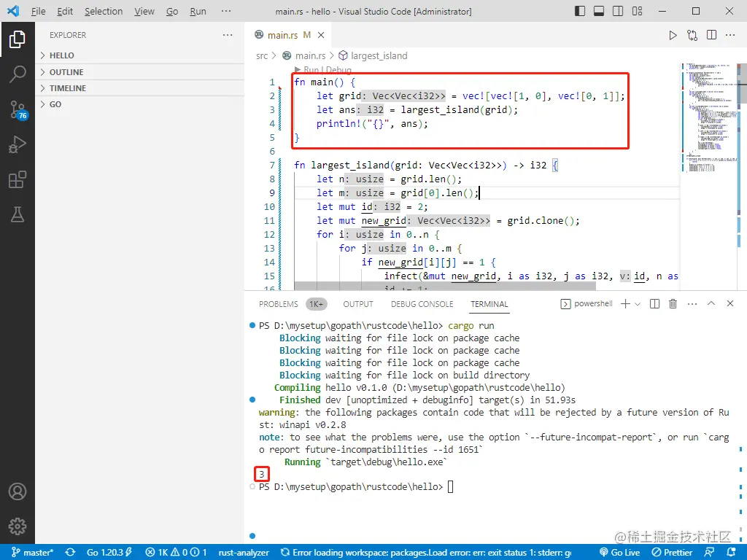Open Explorer Views and More Actions
Image resolution: width=747 pixels, height=560 pixels.
228,35
